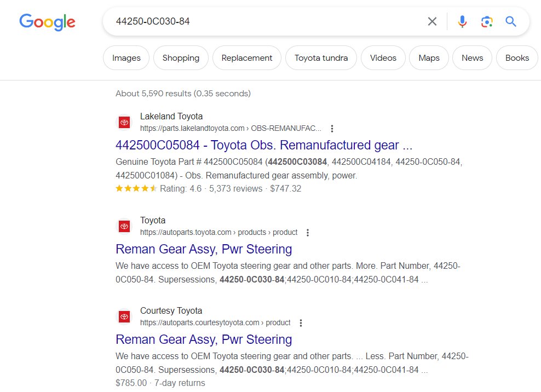Screen dimensions: 541x392
Task: Click About 5,590 results text
Action: tap(183, 94)
